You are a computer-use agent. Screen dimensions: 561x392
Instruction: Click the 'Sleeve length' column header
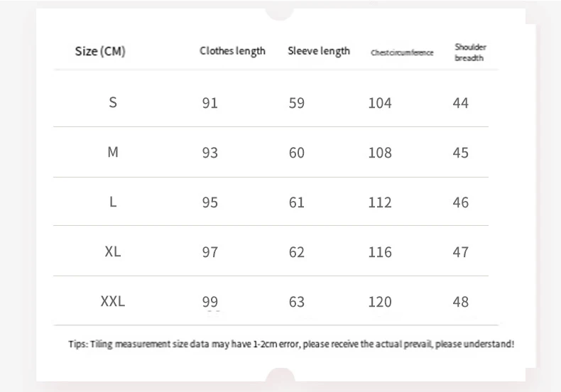click(319, 50)
